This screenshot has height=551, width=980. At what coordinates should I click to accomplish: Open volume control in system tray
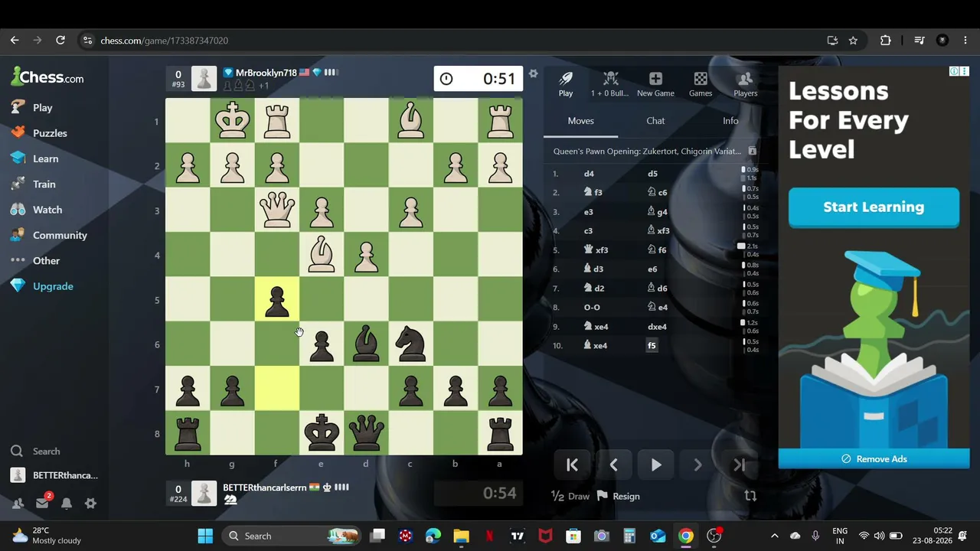[879, 536]
